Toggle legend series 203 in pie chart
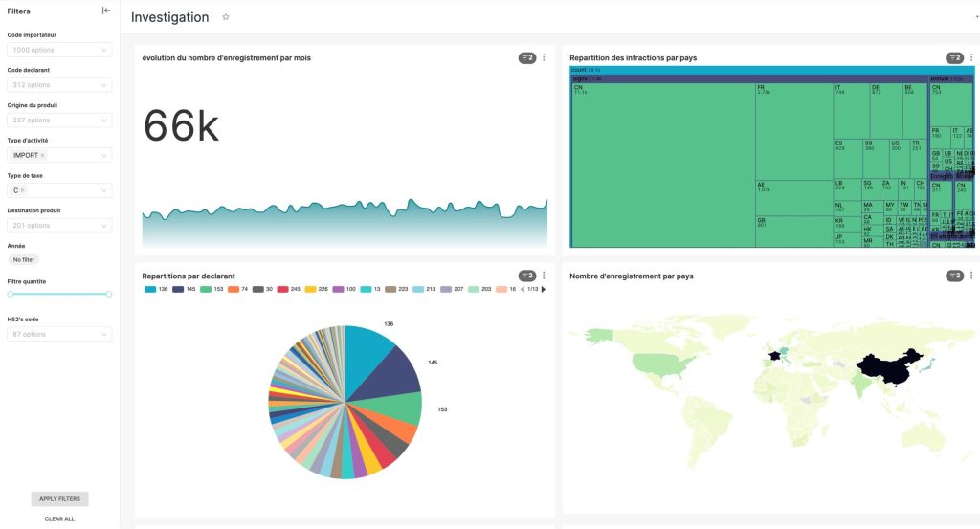The image size is (980, 529). [x=479, y=289]
